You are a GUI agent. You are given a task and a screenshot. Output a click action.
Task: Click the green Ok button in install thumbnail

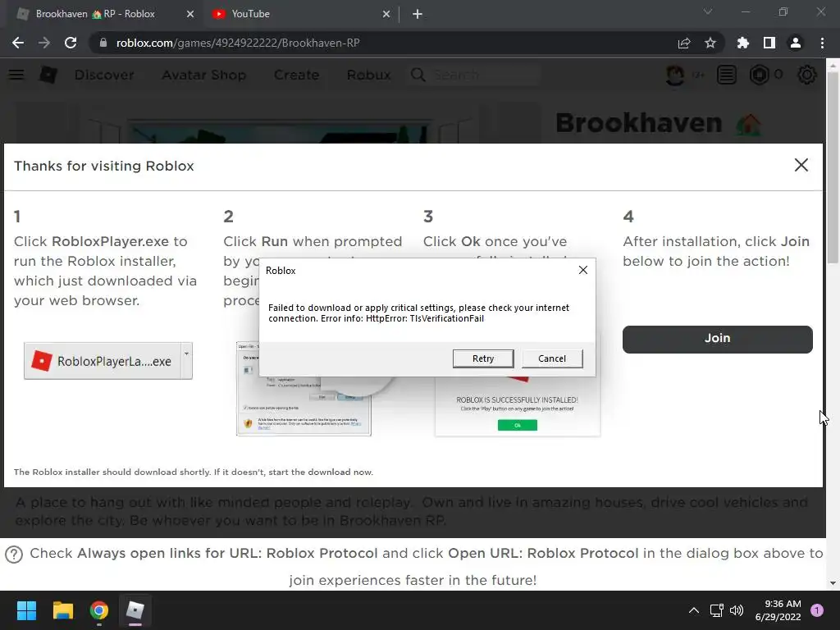[x=518, y=426]
